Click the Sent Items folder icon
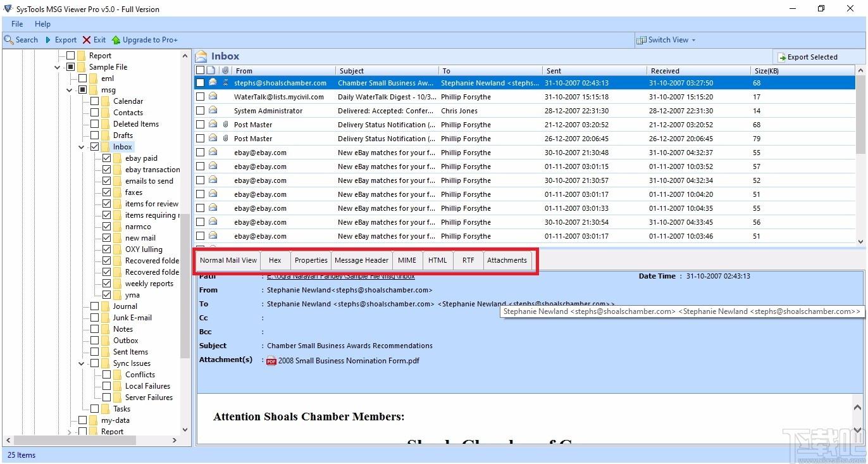Screen dimensions: 868x464 (x=106, y=352)
